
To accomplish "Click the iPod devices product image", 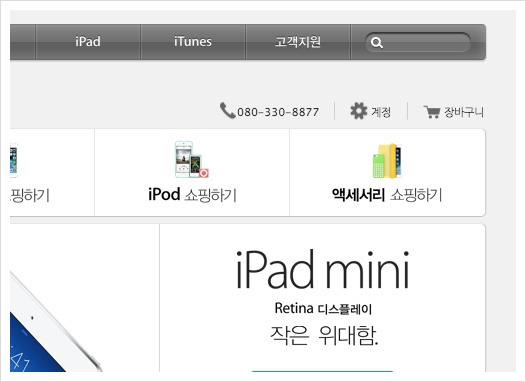I will pyautogui.click(x=192, y=159).
